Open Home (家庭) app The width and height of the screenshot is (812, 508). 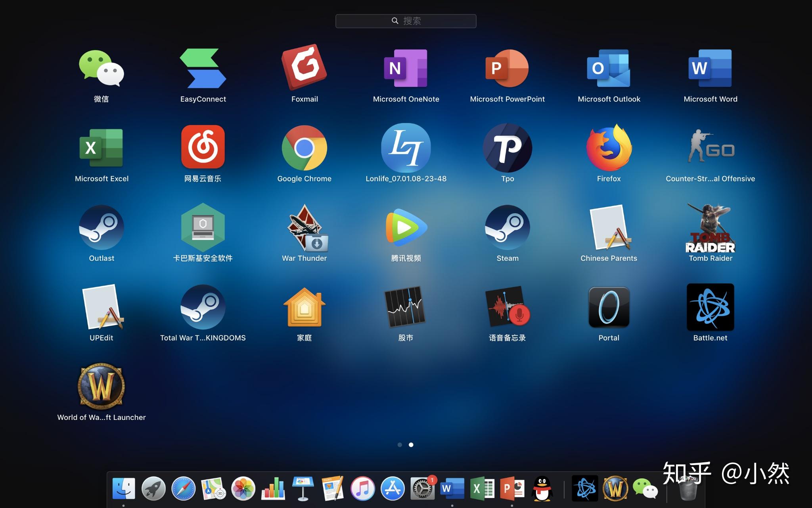[304, 306]
